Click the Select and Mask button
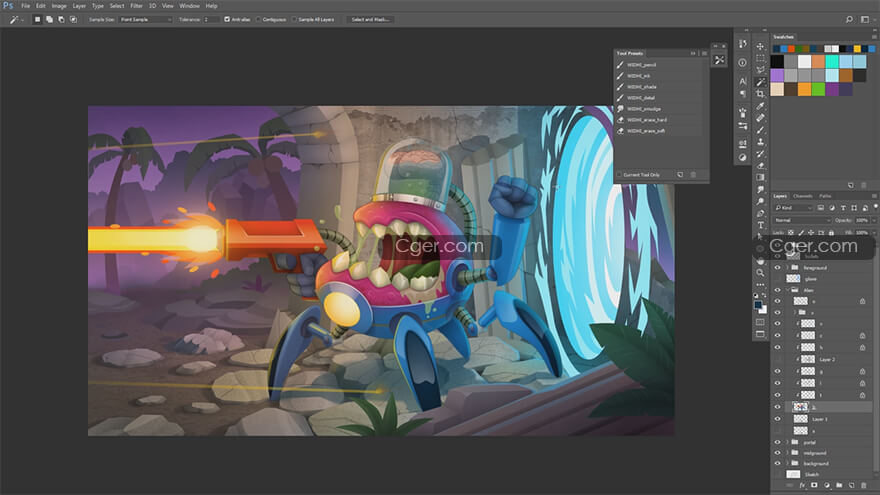The image size is (880, 495). pos(370,19)
